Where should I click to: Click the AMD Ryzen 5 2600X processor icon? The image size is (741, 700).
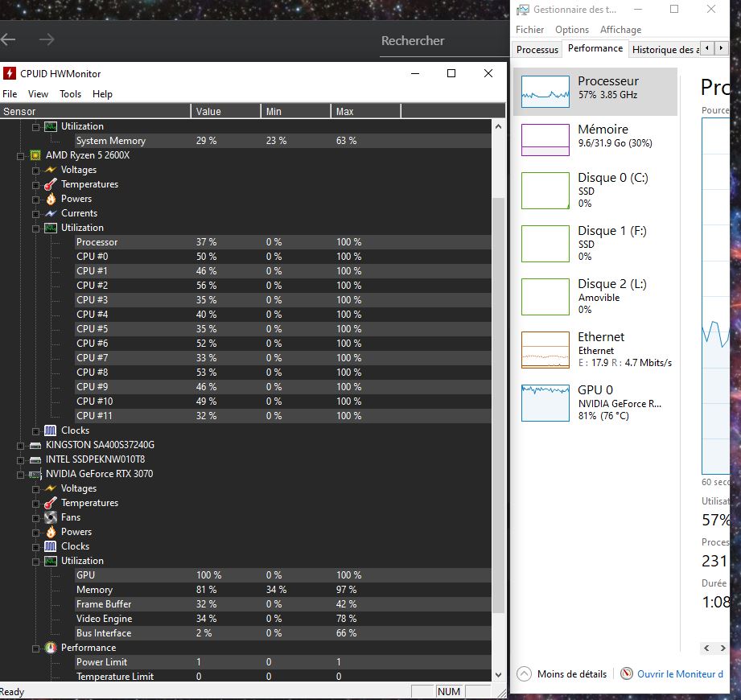(x=35, y=155)
